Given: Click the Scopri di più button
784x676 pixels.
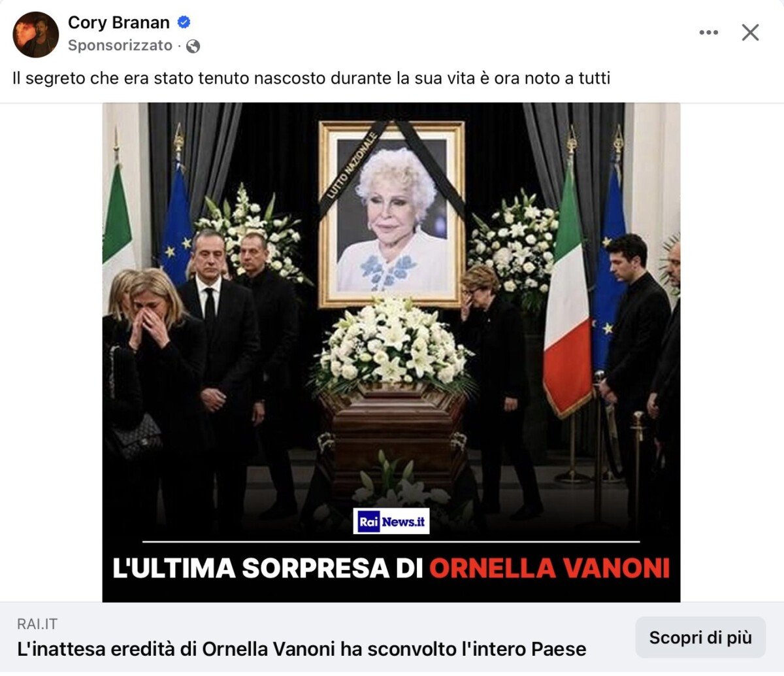Looking at the screenshot, I should pos(700,637).
